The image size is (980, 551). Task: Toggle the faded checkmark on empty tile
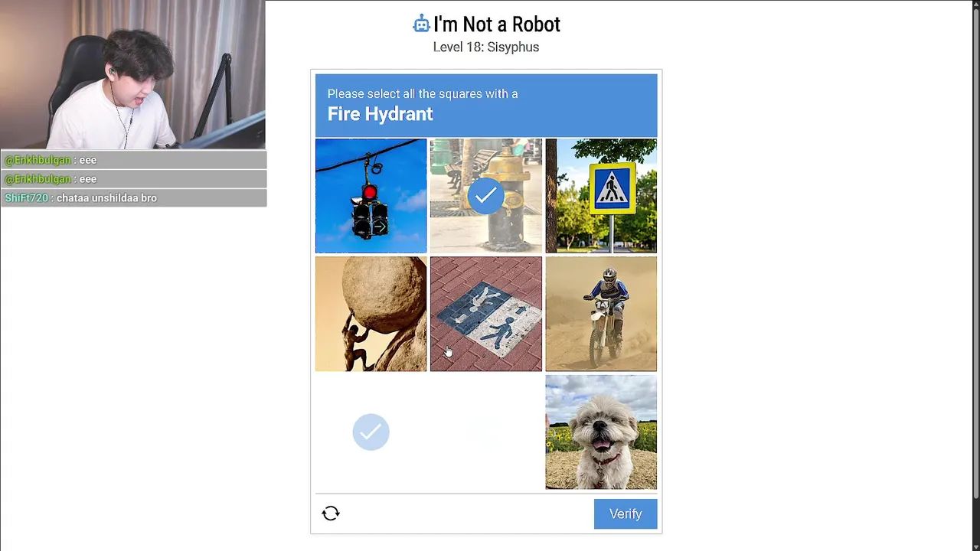click(371, 432)
